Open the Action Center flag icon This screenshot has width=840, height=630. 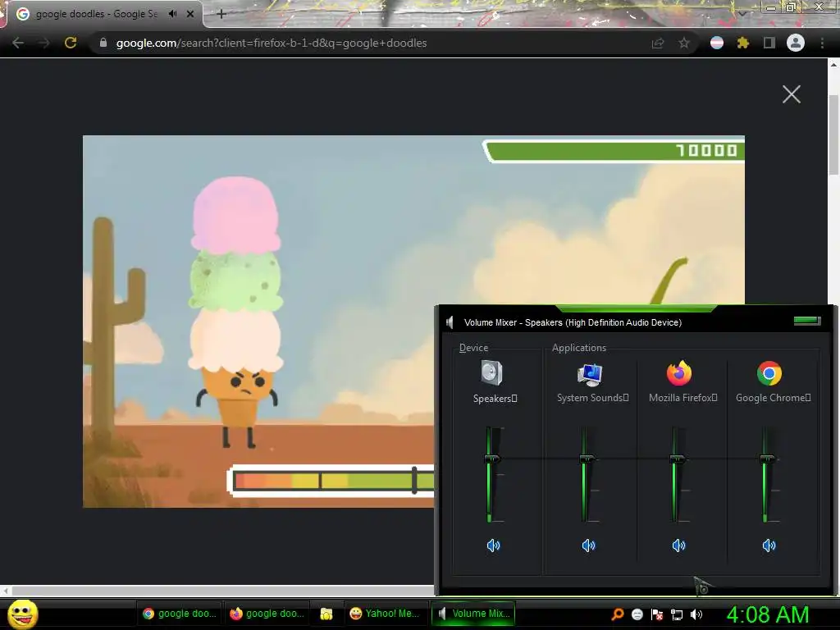657,614
